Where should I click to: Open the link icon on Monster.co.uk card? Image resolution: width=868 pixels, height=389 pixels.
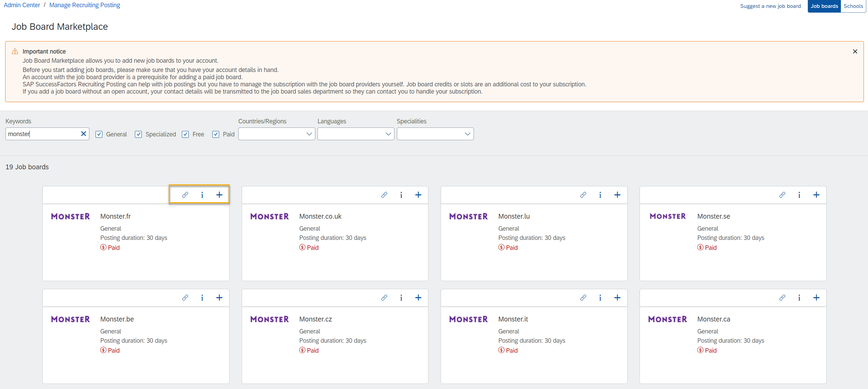[x=384, y=195]
